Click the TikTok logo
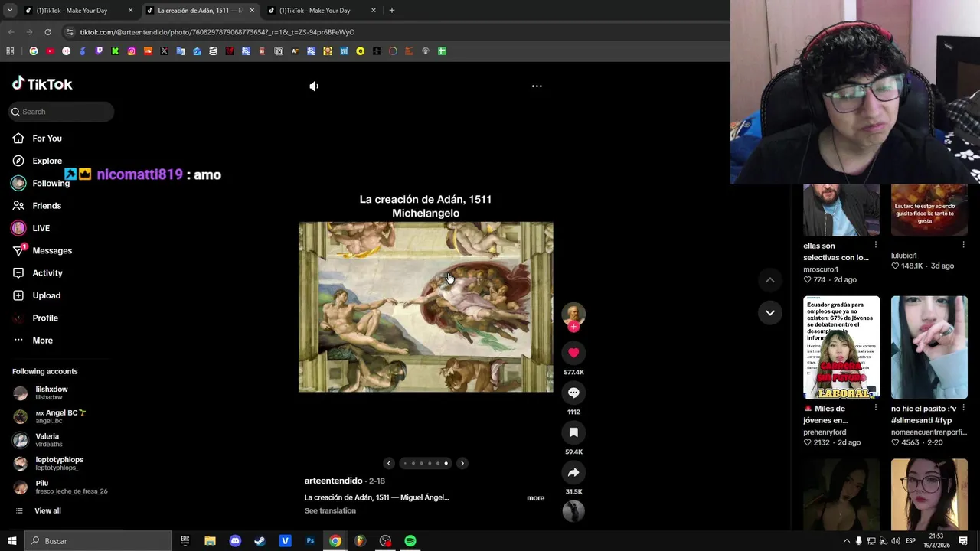980x551 pixels. pyautogui.click(x=42, y=83)
